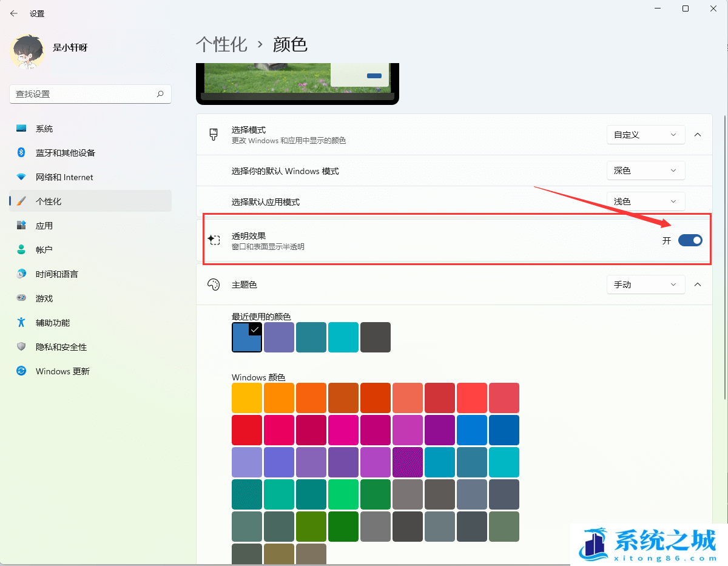
Task: Click the 选择模式 paintbrush icon
Action: click(213, 135)
